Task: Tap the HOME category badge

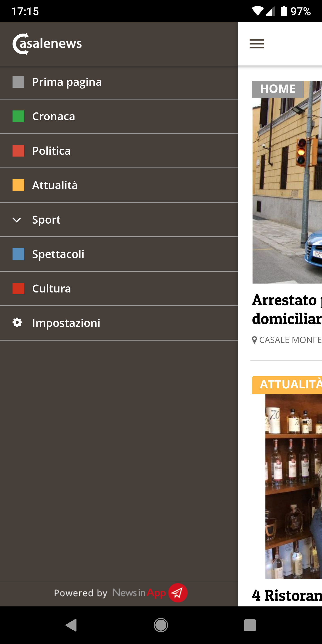Action: point(278,89)
